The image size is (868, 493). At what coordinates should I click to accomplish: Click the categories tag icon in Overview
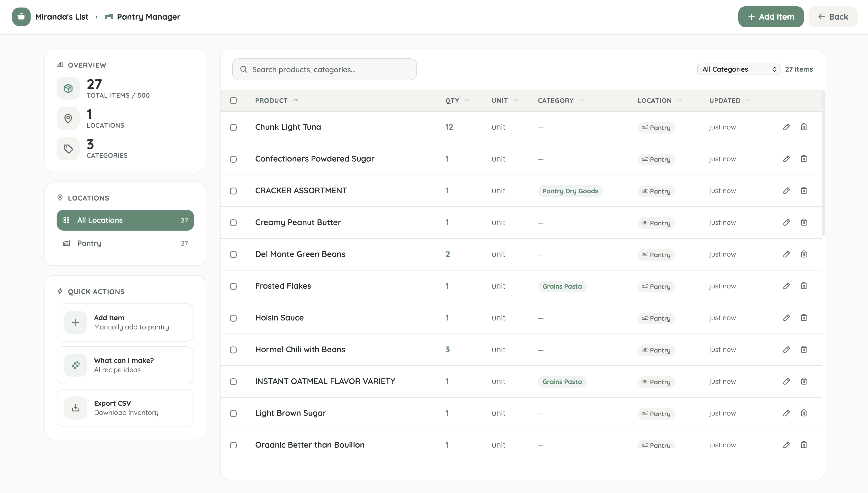[68, 148]
